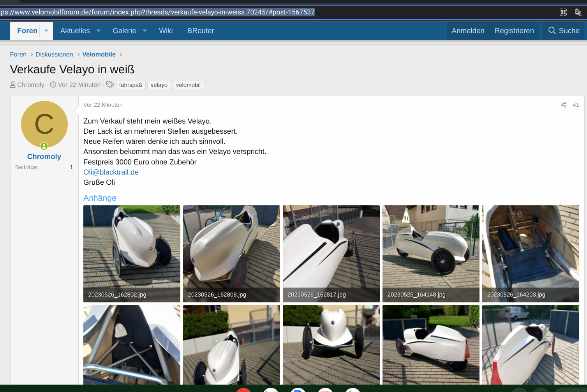Image resolution: width=587 pixels, height=392 pixels.
Task: Open attachment 20230526_162808.jpg
Action: pos(231,254)
